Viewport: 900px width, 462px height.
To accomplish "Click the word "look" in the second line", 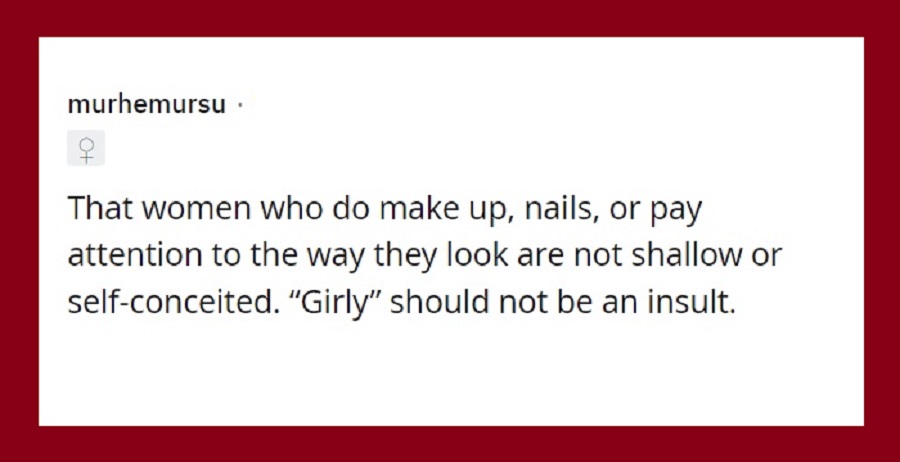I will click(x=478, y=255).
